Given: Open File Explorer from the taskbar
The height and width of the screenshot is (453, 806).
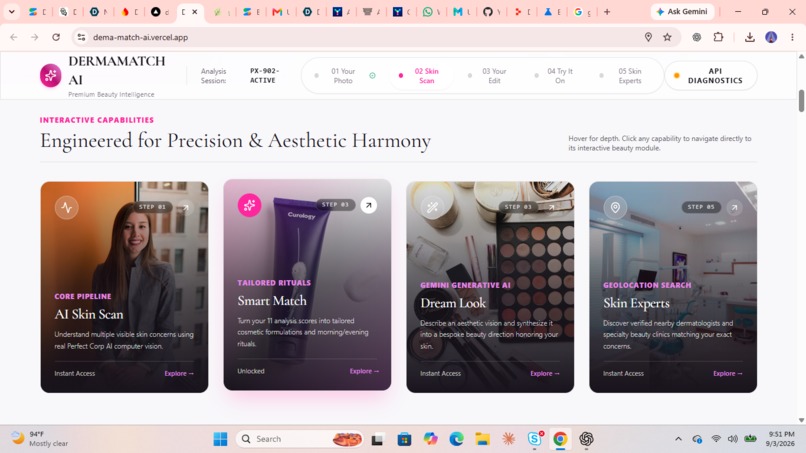Looking at the screenshot, I should [482, 439].
